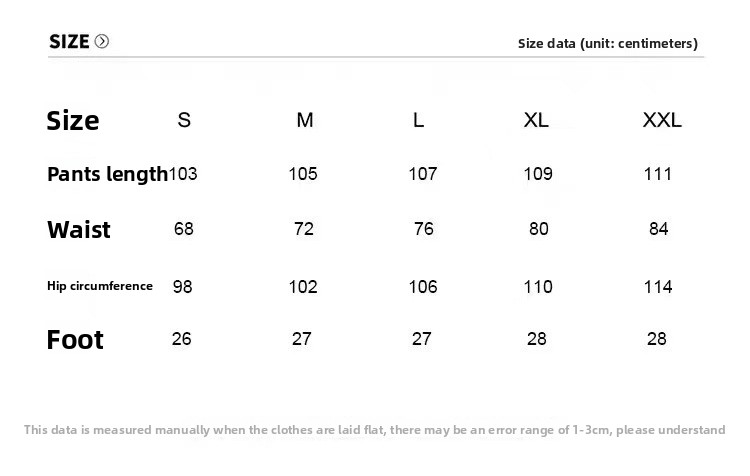750x476 pixels.
Task: Select the L size column header
Action: click(418, 120)
